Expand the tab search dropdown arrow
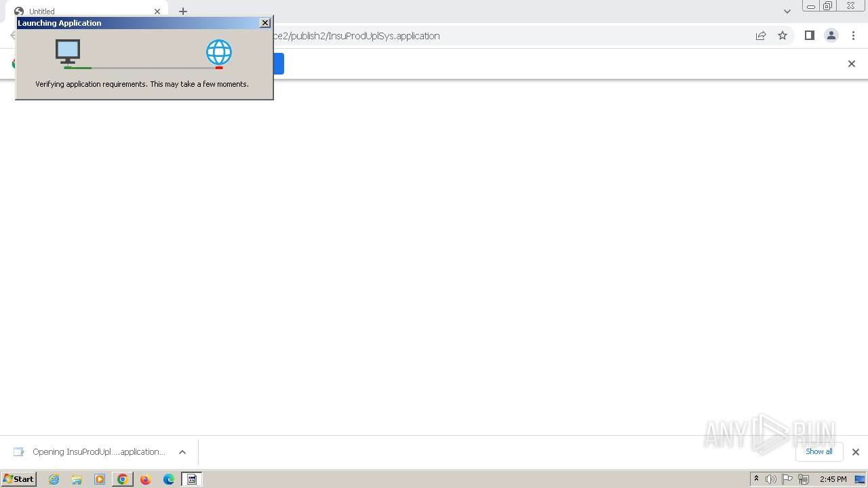This screenshot has height=488, width=868. (x=787, y=12)
